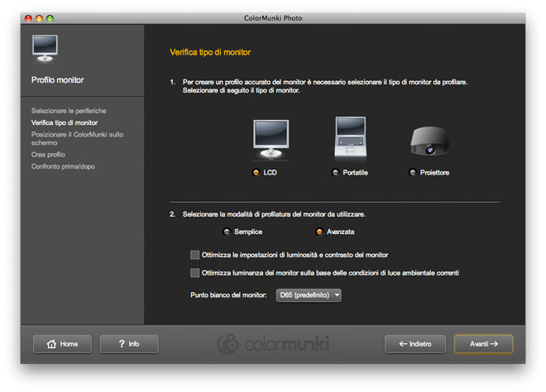Open the Punto bianco D65 dropdown
546x392 pixels.
click(309, 295)
